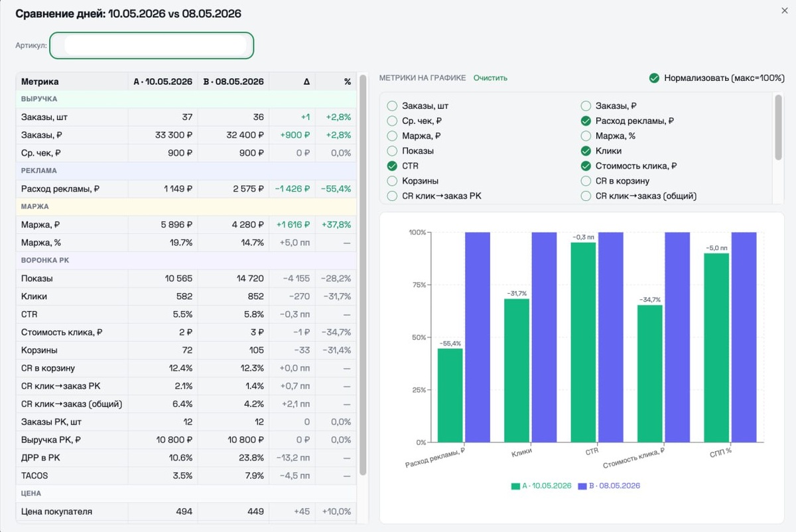Click the metrics list scrollbar
This screenshot has height=532, width=796.
[779, 127]
